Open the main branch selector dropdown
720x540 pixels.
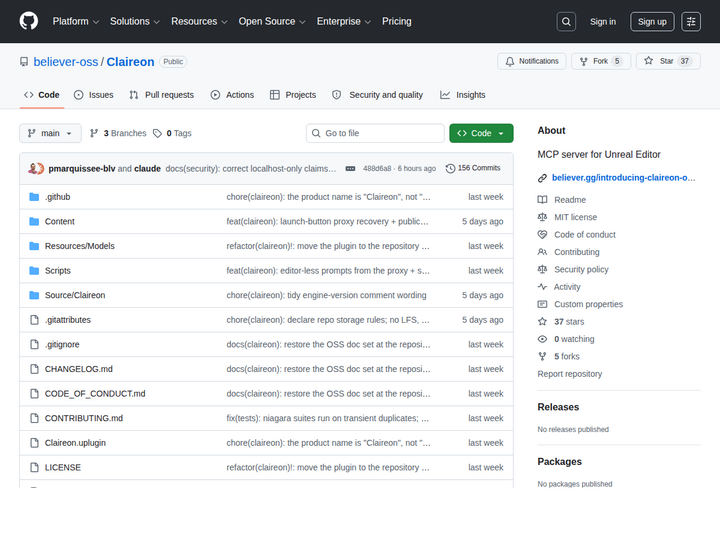(51, 133)
